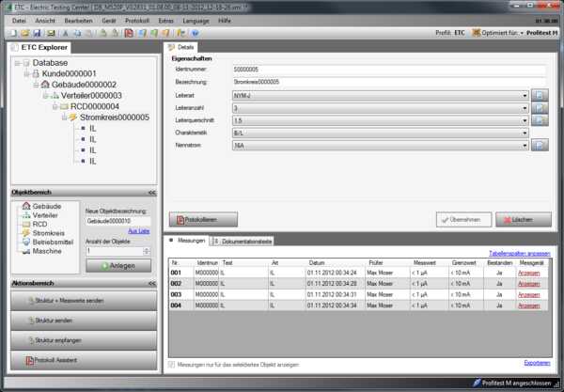
Task: Open the Leiterart dropdown
Action: pyautogui.click(x=524, y=95)
